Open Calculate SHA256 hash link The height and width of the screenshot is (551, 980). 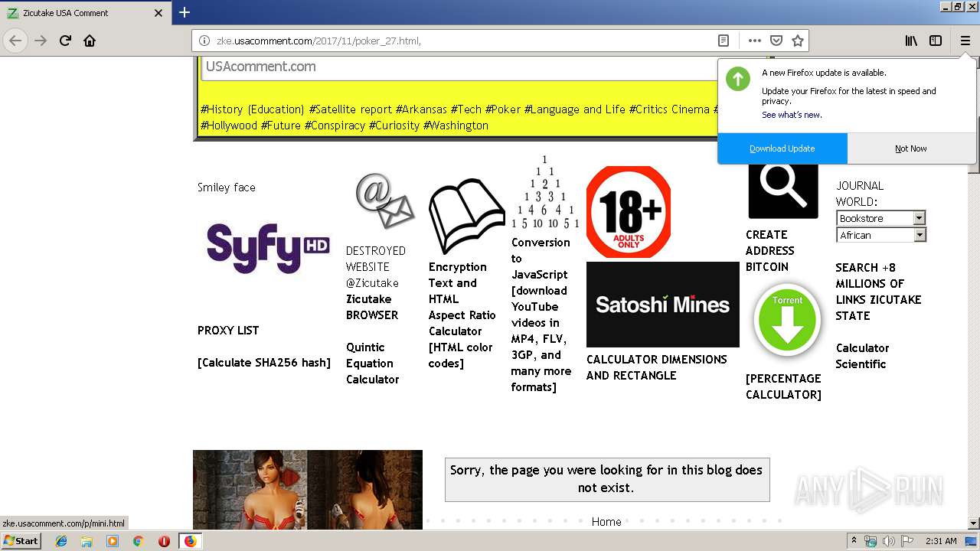264,363
